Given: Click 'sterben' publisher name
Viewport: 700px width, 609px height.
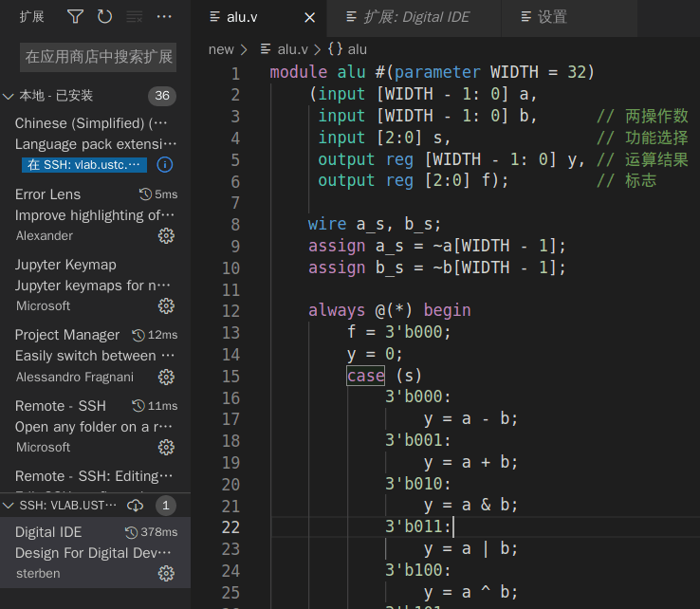Looking at the screenshot, I should tap(38, 574).
